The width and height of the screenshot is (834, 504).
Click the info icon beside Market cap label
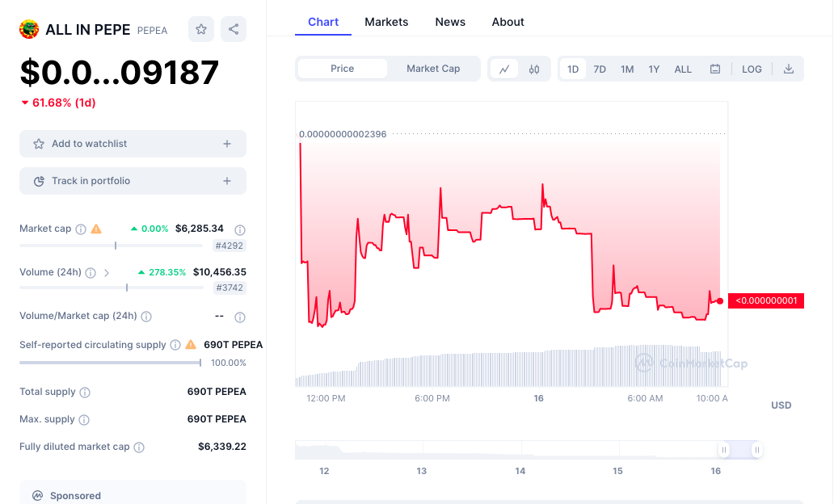coord(81,229)
